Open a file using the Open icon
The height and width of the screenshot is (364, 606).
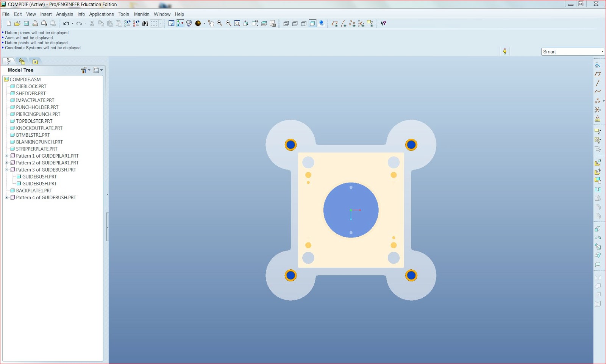tap(17, 23)
